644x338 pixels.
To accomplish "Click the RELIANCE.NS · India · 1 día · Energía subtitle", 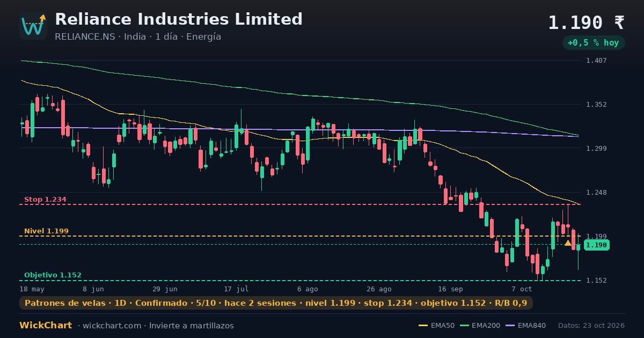I will (x=138, y=37).
